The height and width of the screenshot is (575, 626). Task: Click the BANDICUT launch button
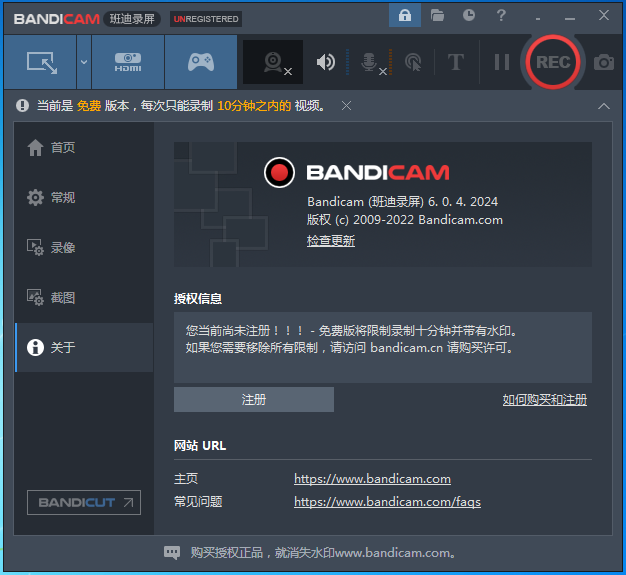(84, 502)
